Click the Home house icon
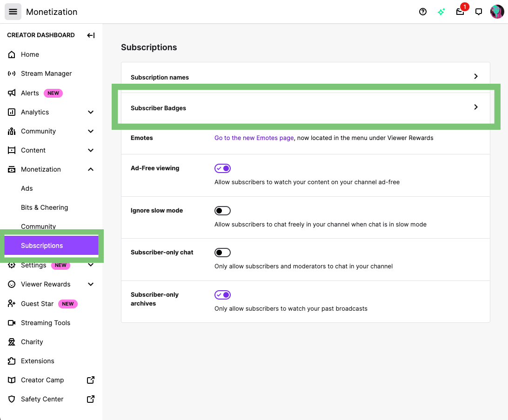 (12, 54)
